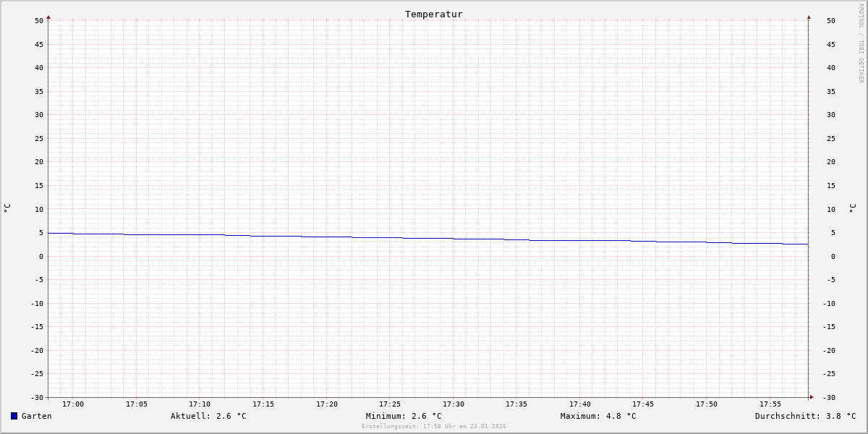Click the left axis value 25
The width and height of the screenshot is (868, 434).
click(x=39, y=138)
